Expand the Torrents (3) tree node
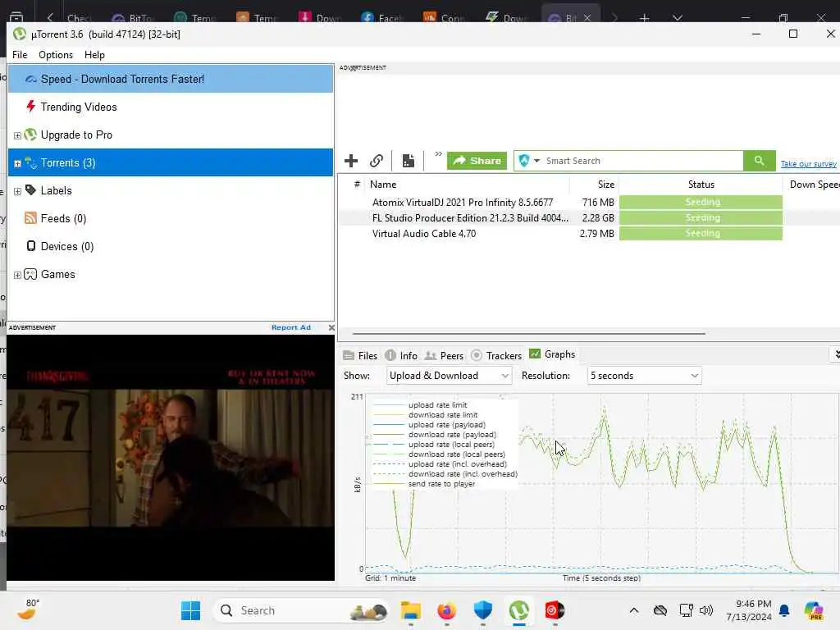Viewport: 840px width, 630px height. 17,163
